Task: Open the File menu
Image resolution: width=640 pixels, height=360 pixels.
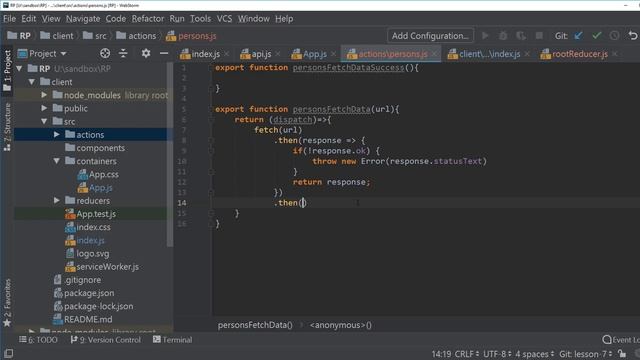Action: tap(9, 19)
